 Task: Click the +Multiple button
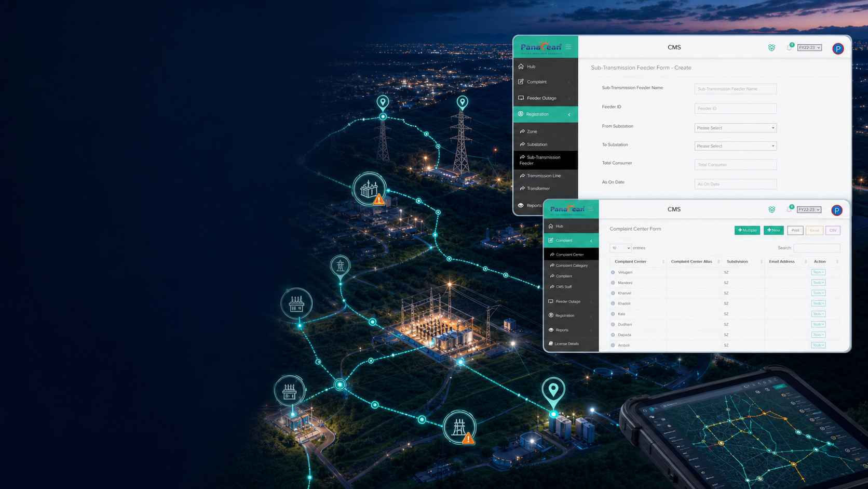pos(748,230)
